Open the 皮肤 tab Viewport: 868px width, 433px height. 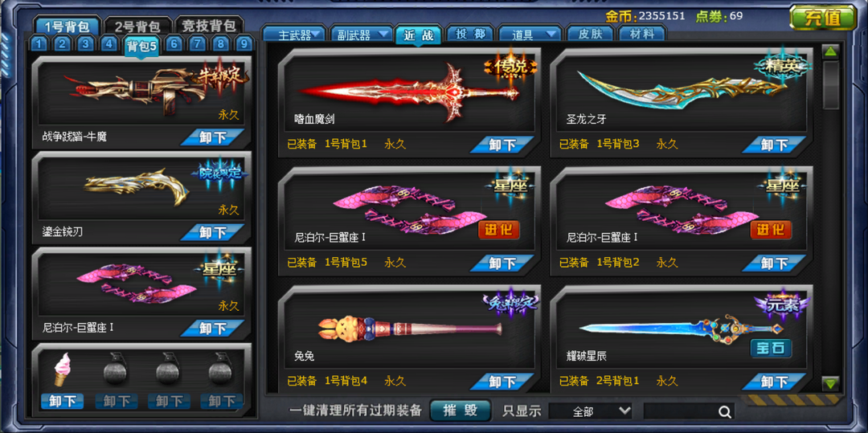(x=590, y=35)
